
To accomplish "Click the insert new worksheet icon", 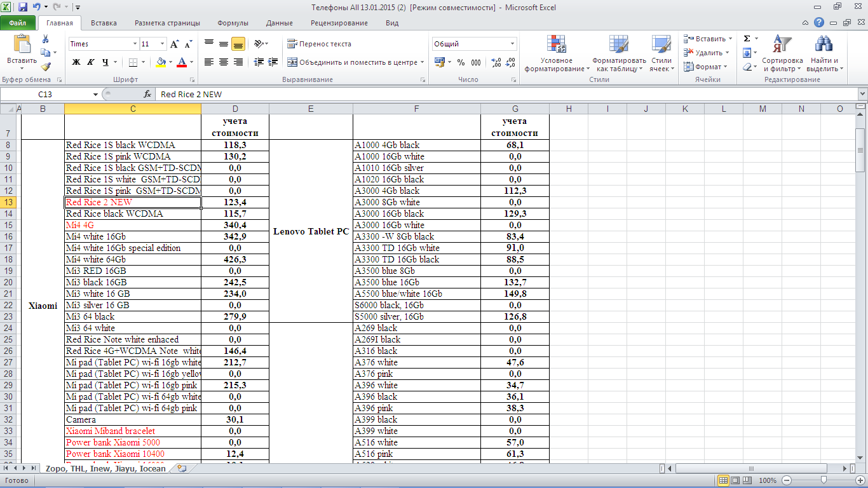I will (x=182, y=468).
